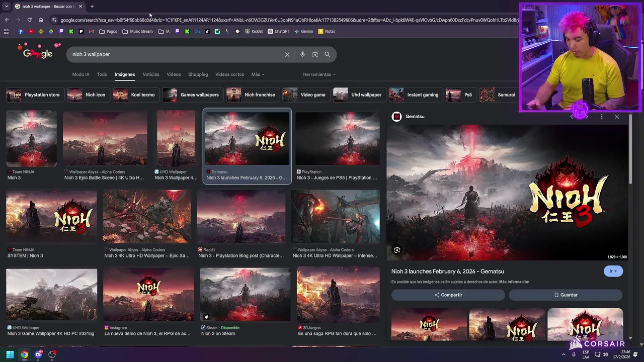
Task: Open the Gemini bookmark
Action: (x=303, y=31)
